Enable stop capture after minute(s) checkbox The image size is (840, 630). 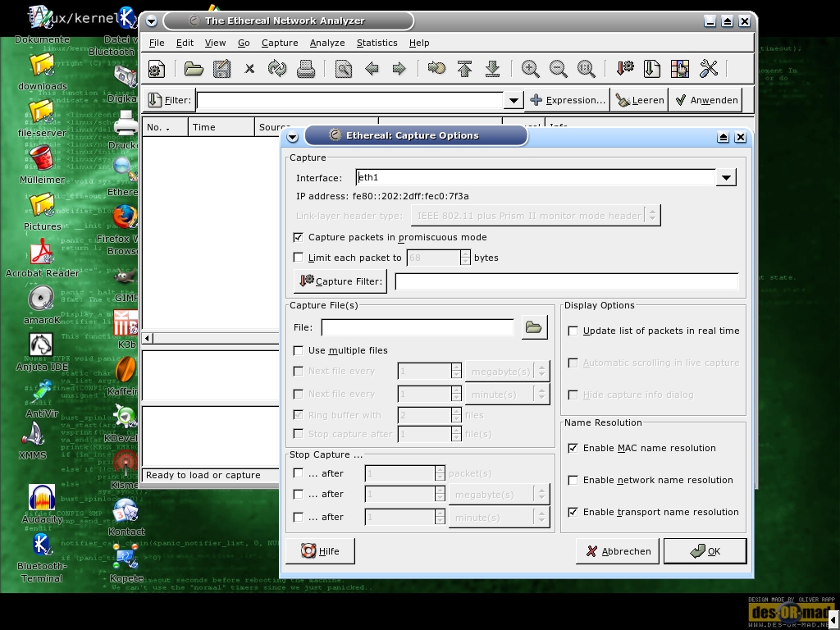(x=299, y=517)
